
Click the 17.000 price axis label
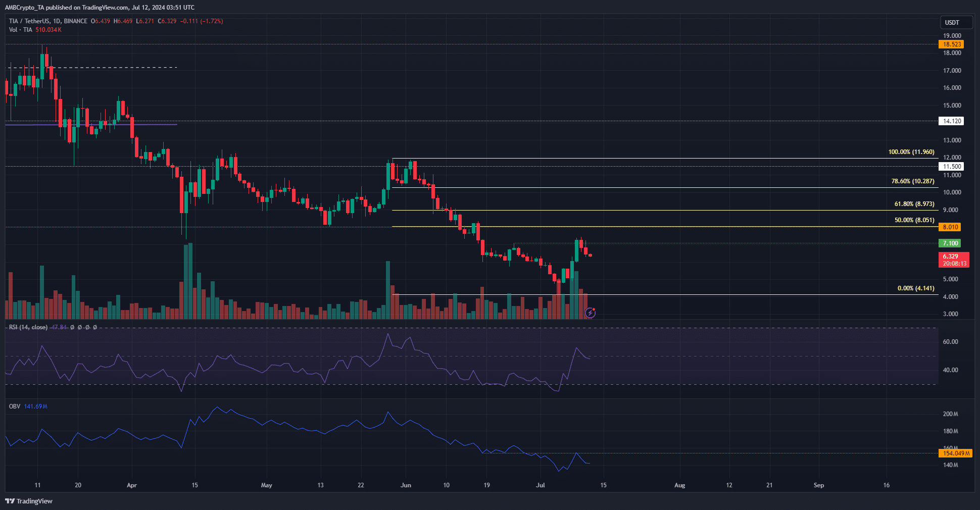[952, 71]
